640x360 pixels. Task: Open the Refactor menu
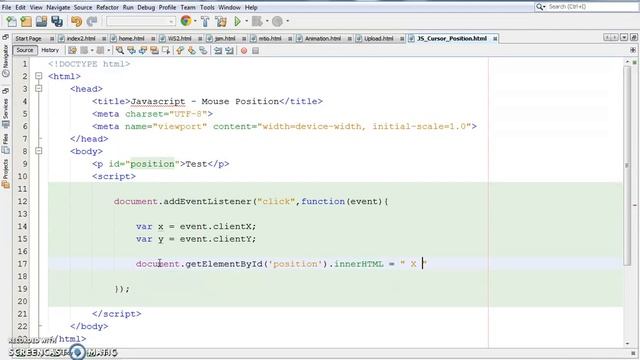[x=107, y=7]
